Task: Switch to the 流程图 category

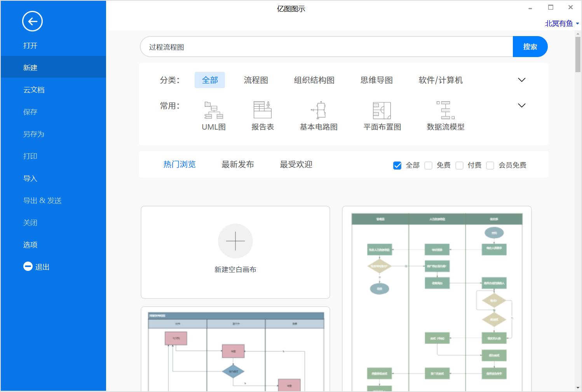Action: point(256,80)
